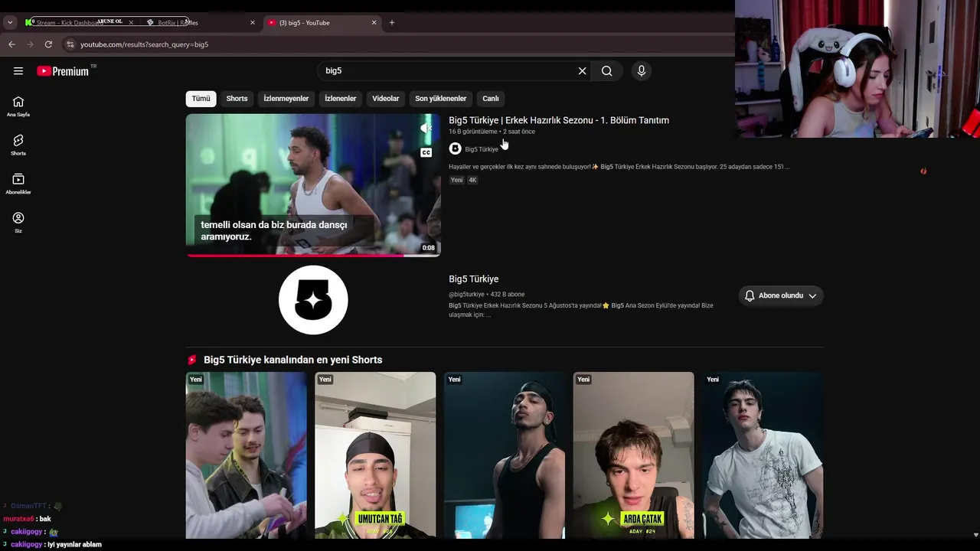Screen dimensions: 980x551
Task: Go back to the previous browser page
Action: [11, 44]
